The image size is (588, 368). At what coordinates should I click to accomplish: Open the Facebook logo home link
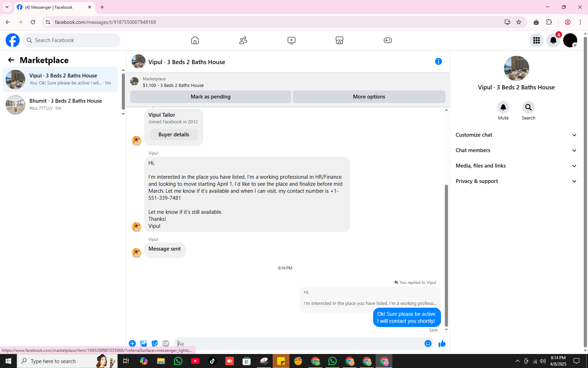coord(13,40)
